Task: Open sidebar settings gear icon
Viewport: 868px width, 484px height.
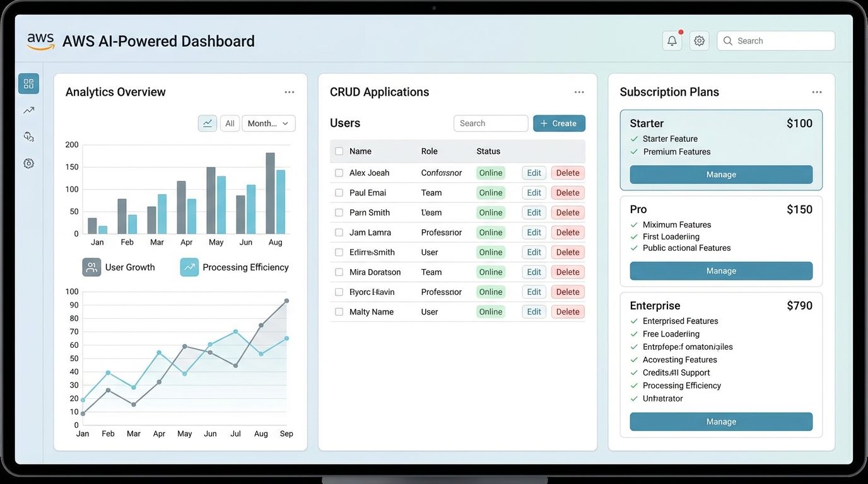Action: point(28,163)
